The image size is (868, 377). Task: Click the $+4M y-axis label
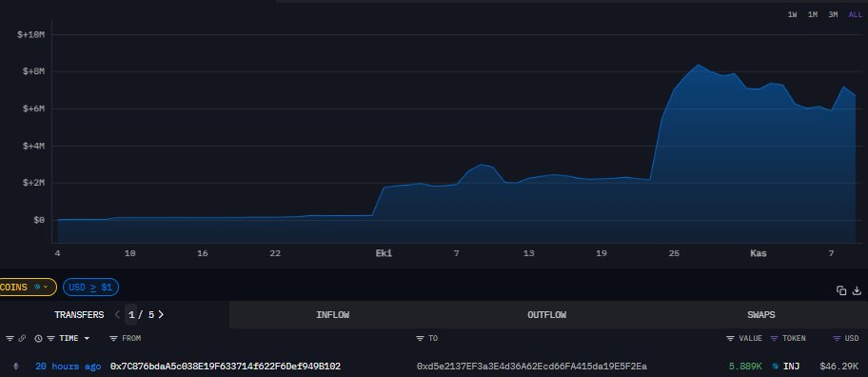point(33,147)
